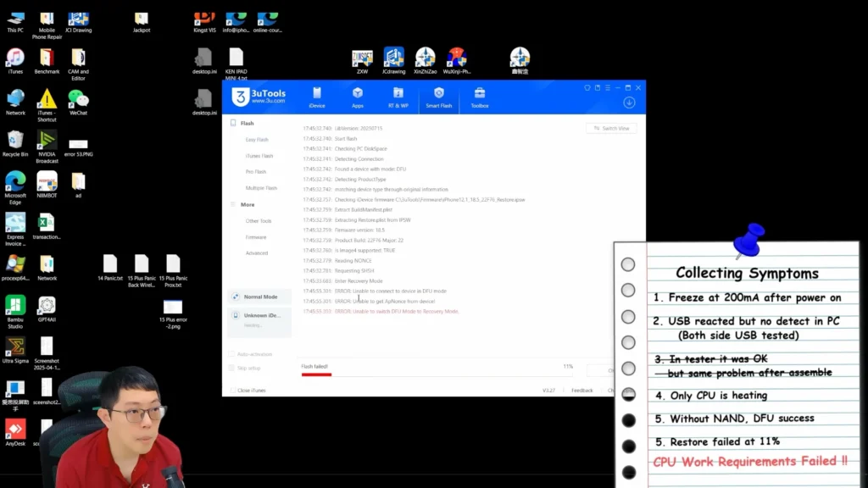The width and height of the screenshot is (868, 488).
Task: Open the XinZhiZao desktop shortcut
Action: 426,61
